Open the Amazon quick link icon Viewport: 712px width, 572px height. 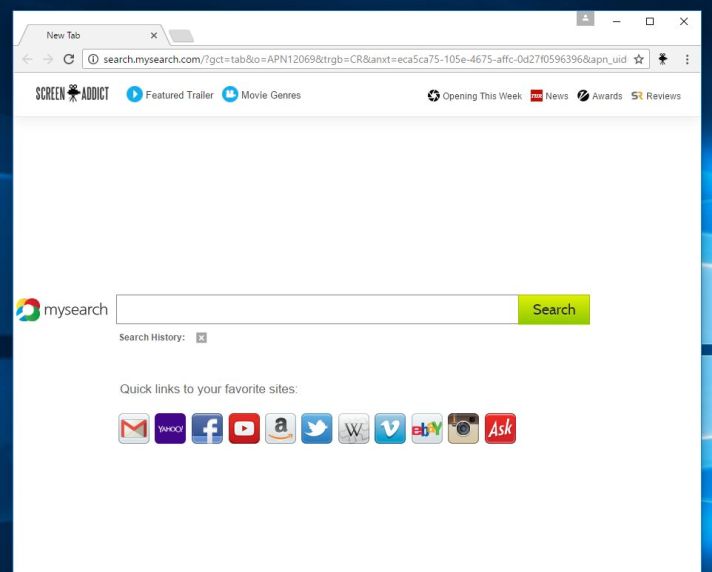coord(281,428)
